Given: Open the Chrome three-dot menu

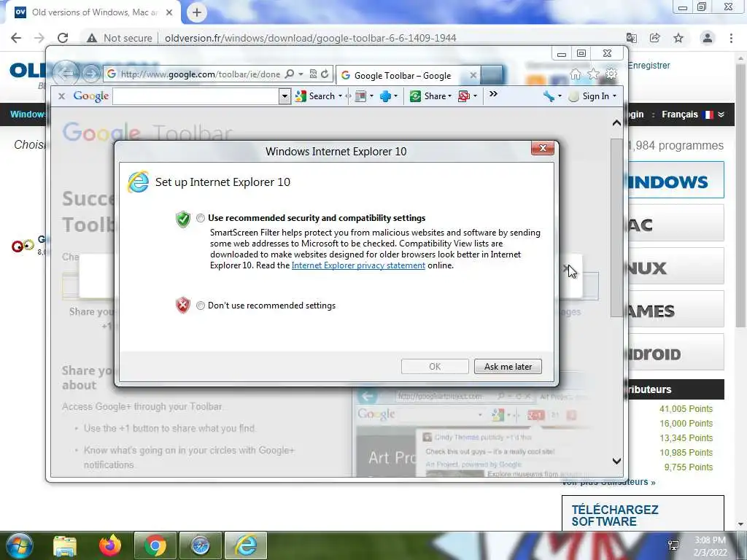Looking at the screenshot, I should pyautogui.click(x=731, y=38).
